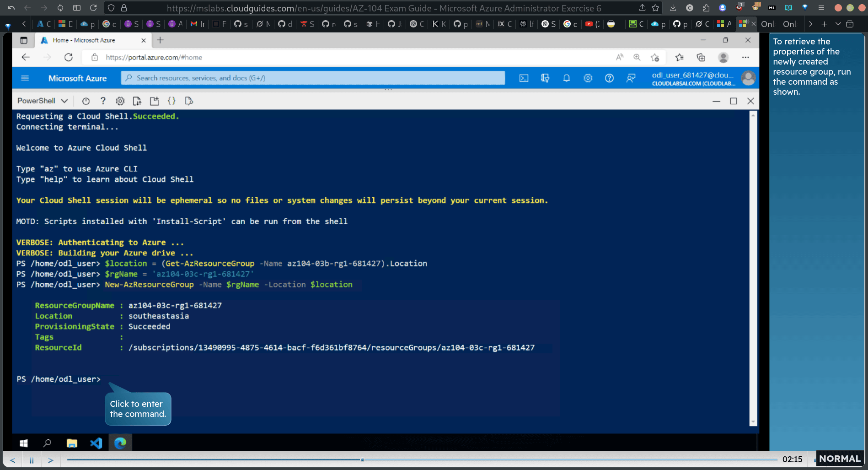Open Edge tab actions menu icon

pos(24,40)
